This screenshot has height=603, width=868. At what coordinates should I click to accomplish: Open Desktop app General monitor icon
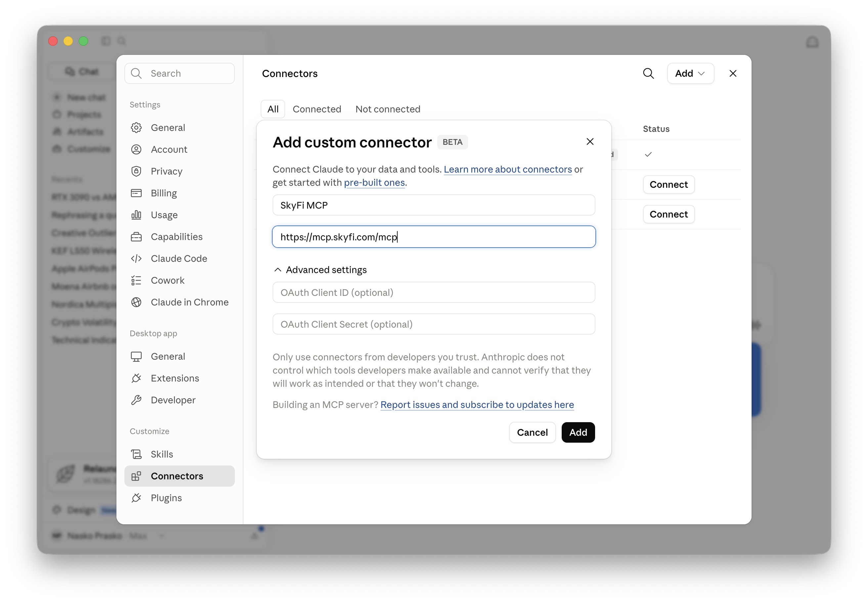(136, 357)
